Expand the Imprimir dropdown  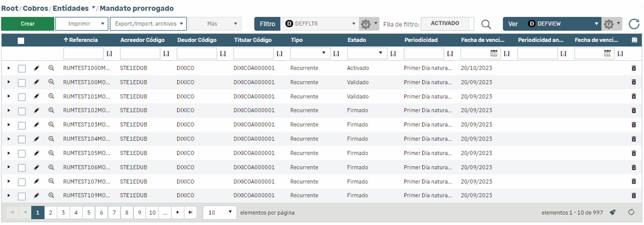click(x=82, y=24)
